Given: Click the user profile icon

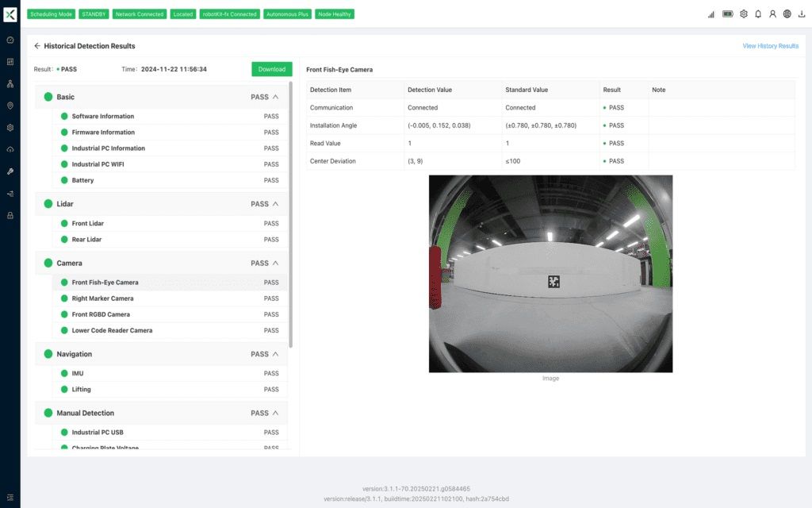Looking at the screenshot, I should (x=772, y=14).
